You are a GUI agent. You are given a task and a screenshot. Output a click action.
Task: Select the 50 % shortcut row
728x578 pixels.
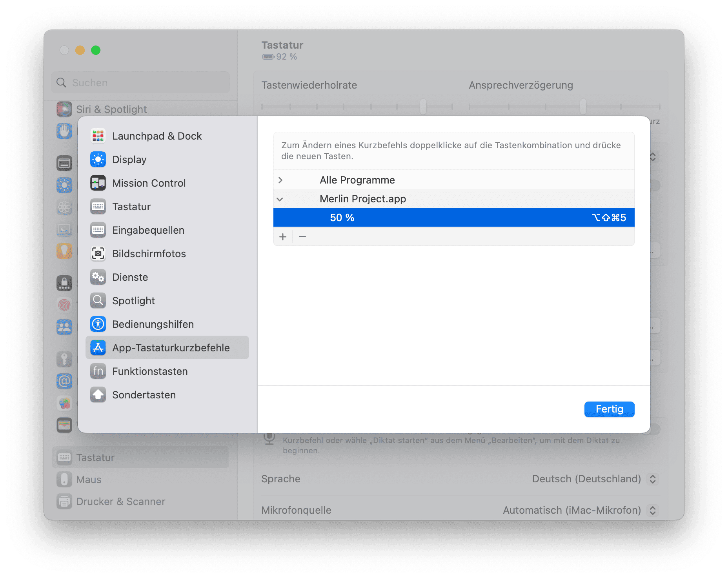click(453, 218)
